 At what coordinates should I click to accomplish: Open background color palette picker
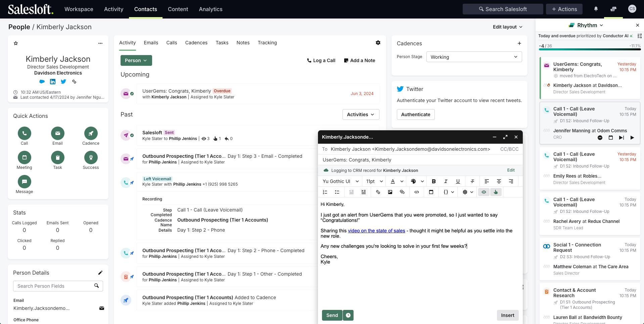[x=417, y=181]
